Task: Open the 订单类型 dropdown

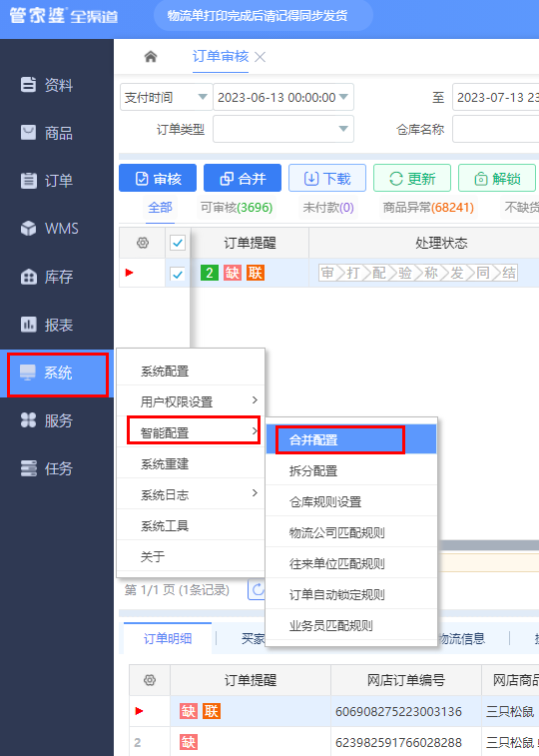Action: [x=283, y=129]
